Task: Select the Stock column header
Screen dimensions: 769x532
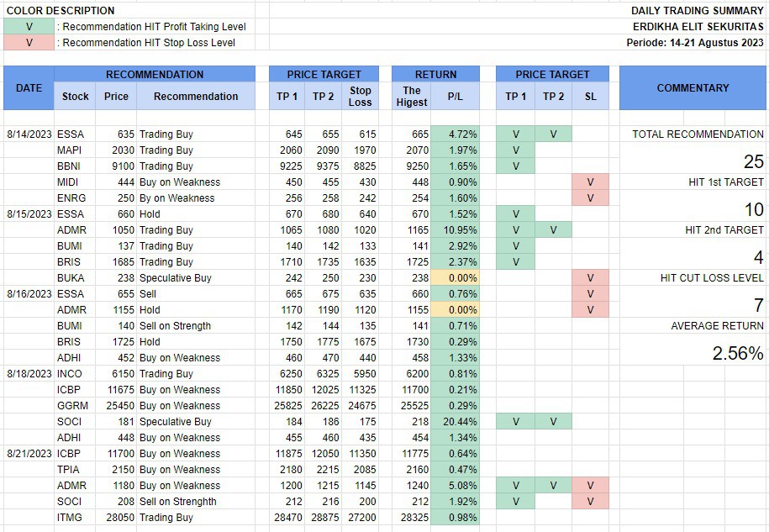Action: tap(76, 96)
